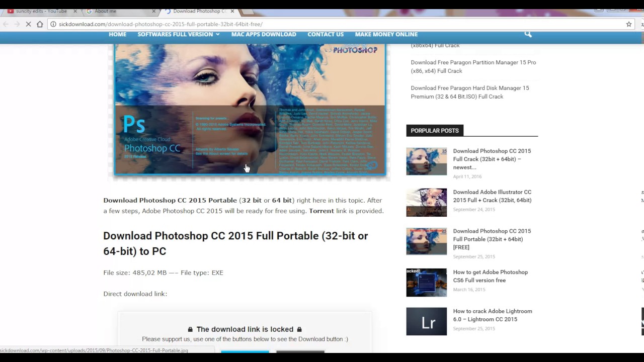Viewport: 644px width, 362px height.
Task: Open the site search magnifier icon
Action: 528,34
